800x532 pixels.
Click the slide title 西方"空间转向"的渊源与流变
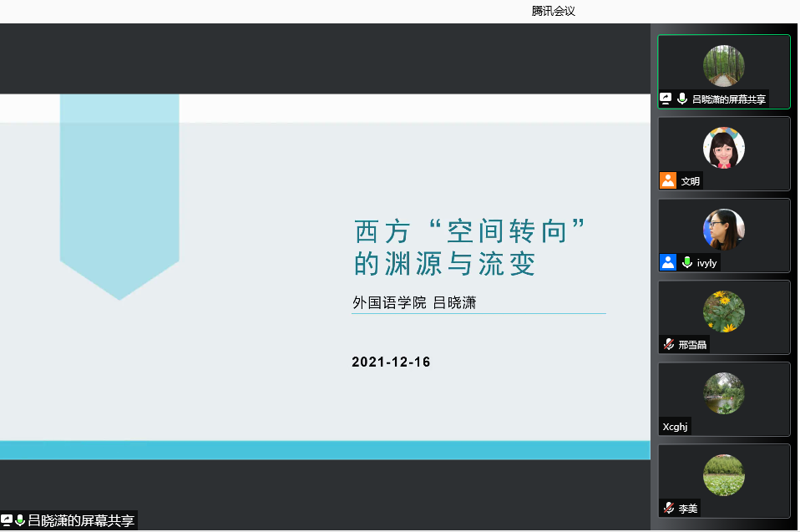468,247
